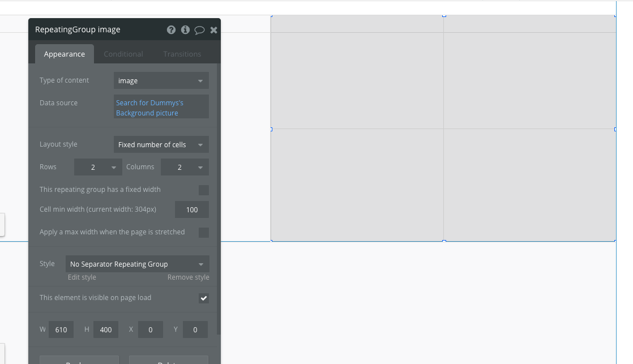Switch to the Conditional tab
Viewport: 633px width, 364px height.
tap(123, 54)
